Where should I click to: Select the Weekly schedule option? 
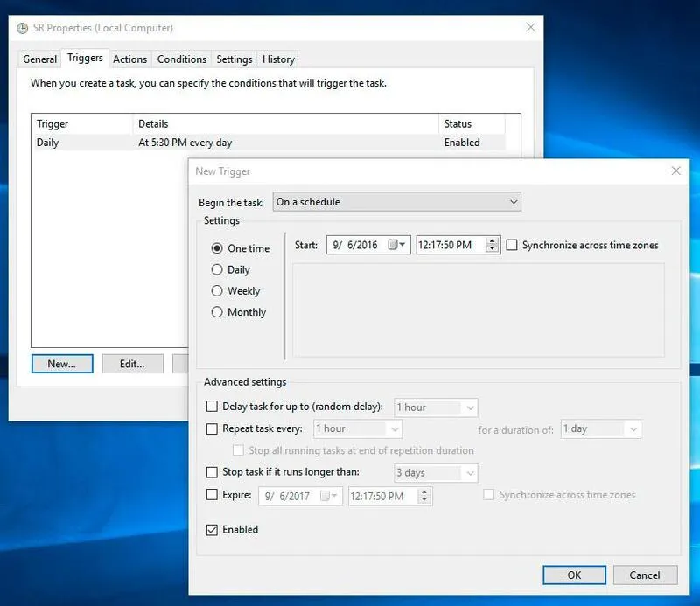tap(218, 291)
